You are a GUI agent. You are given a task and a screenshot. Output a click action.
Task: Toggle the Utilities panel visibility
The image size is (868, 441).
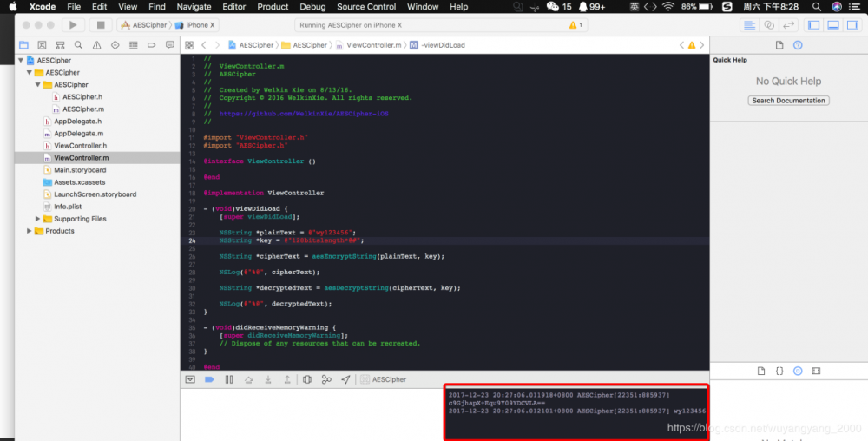(x=852, y=25)
